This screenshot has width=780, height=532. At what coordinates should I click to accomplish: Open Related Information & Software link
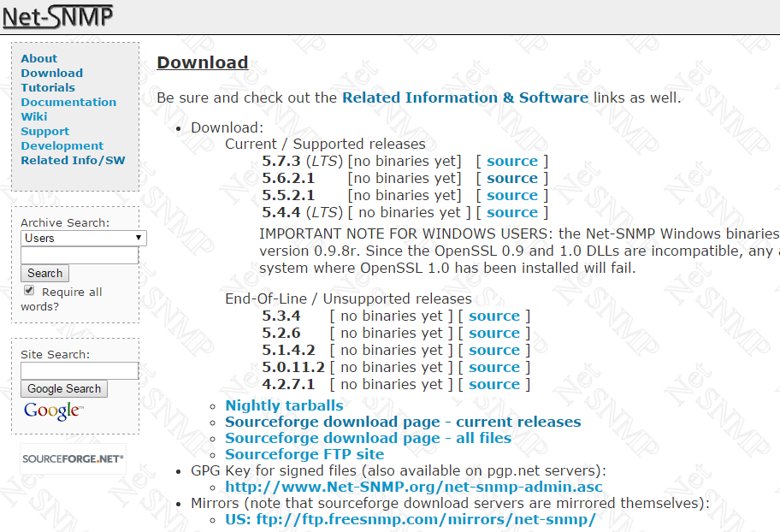click(x=465, y=98)
